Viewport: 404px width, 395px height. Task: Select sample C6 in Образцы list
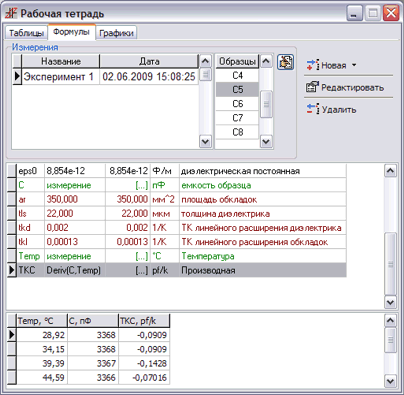[x=237, y=104]
